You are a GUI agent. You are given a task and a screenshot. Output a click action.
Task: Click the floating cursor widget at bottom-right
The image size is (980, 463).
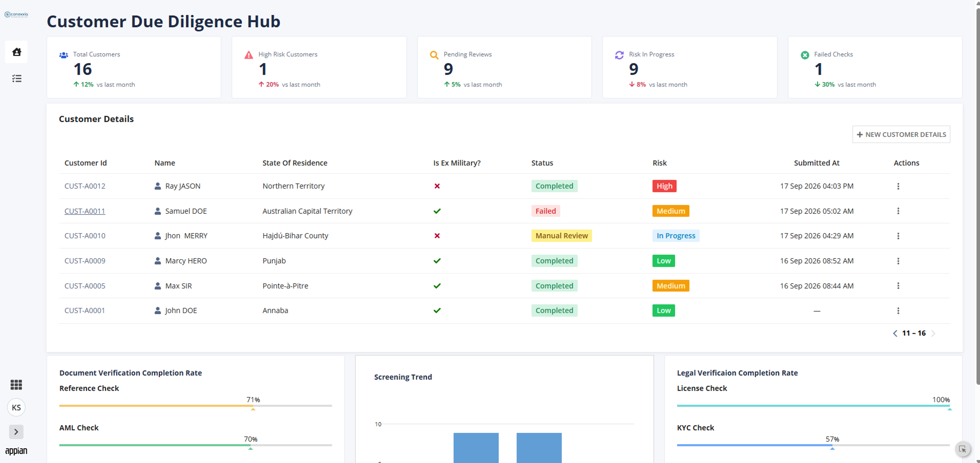tap(962, 449)
